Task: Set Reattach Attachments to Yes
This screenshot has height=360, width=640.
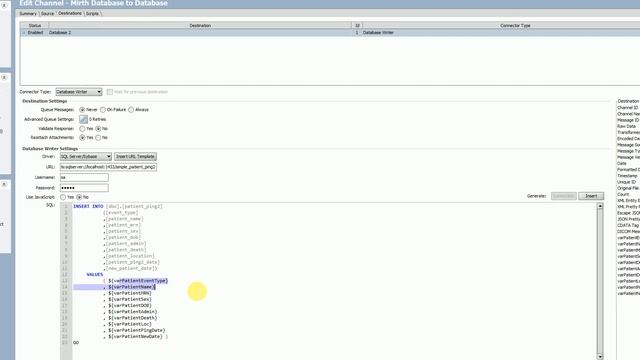Action: coord(82,138)
